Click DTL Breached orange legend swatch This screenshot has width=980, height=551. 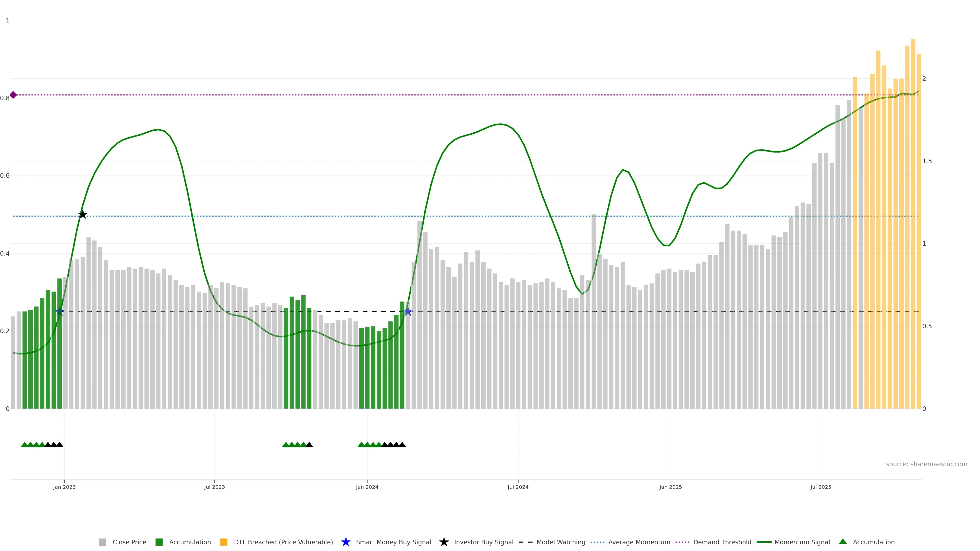click(x=224, y=542)
